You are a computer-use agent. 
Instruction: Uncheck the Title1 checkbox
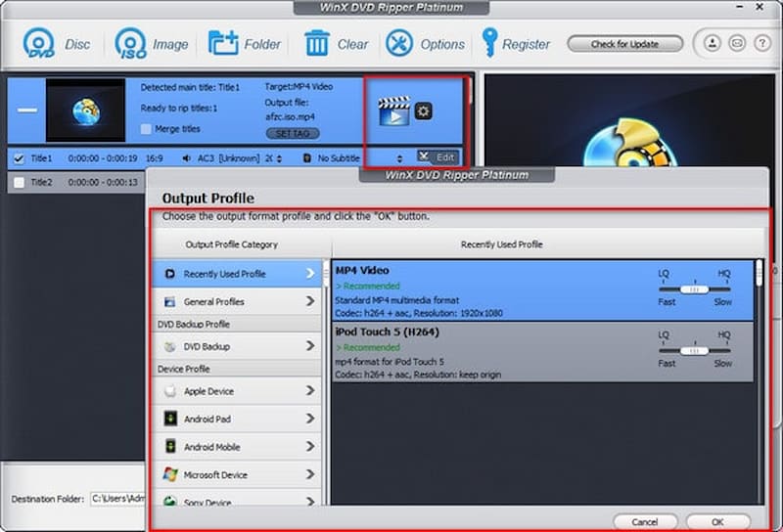(x=19, y=158)
